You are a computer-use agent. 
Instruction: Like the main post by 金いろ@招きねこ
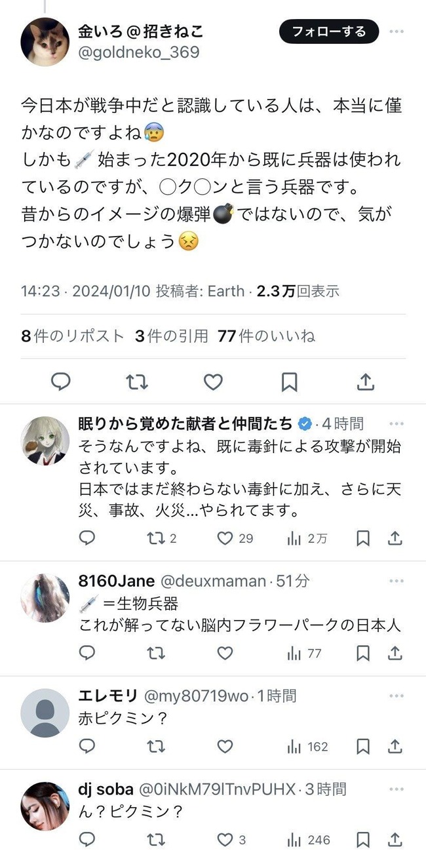[x=213, y=382]
